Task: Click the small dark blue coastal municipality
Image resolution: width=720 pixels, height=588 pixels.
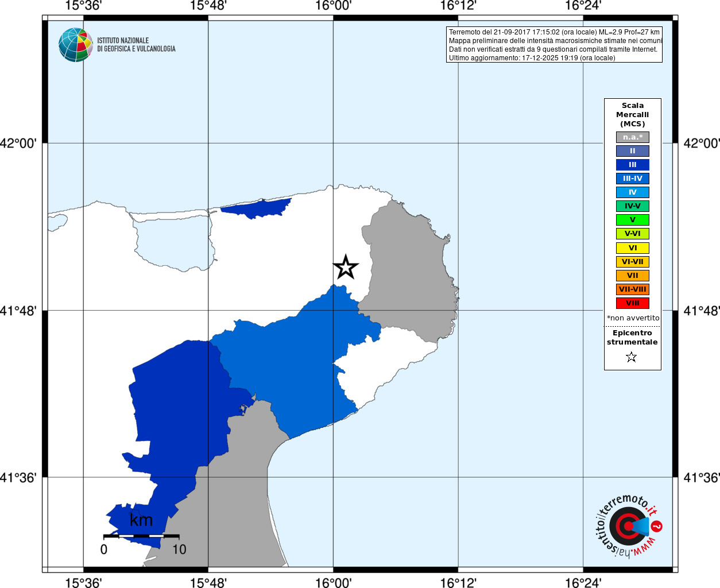Action: [x=257, y=208]
